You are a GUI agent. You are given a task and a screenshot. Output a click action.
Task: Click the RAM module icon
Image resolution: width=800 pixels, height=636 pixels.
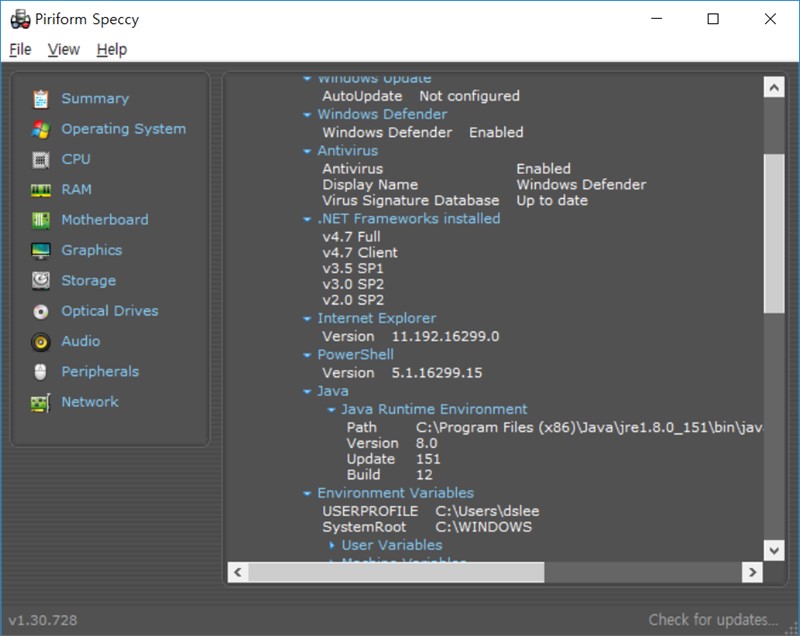(41, 190)
